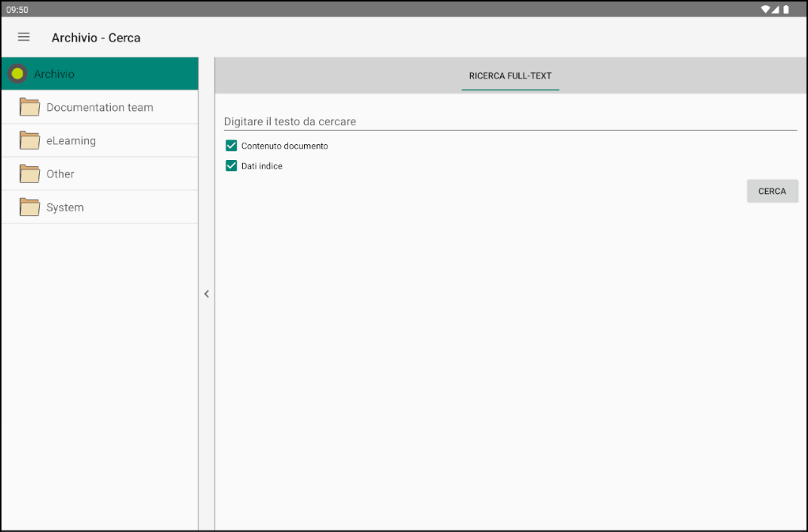Select the Other label in the tree

coord(60,174)
